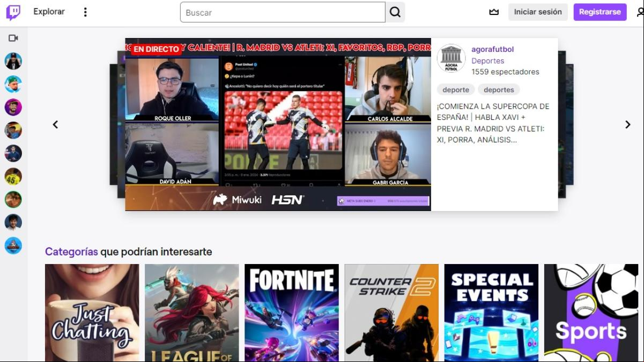Click the stream title ¡COMIENZA LA SUPERCOPA DE ESPAÑA!
The height and width of the screenshot is (362, 644).
click(x=493, y=123)
